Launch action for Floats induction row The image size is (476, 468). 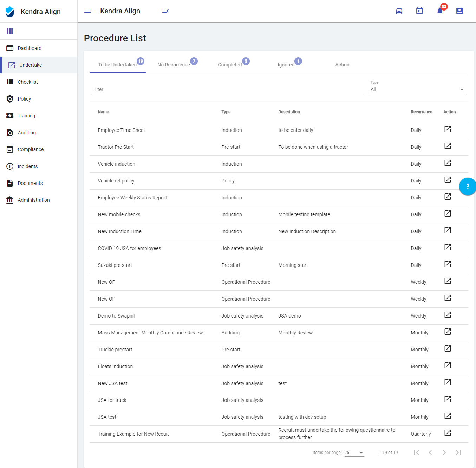click(x=448, y=365)
